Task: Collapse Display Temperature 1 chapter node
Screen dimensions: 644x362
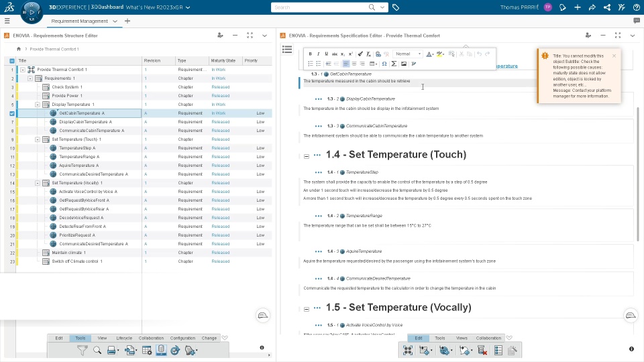Action: (x=38, y=105)
